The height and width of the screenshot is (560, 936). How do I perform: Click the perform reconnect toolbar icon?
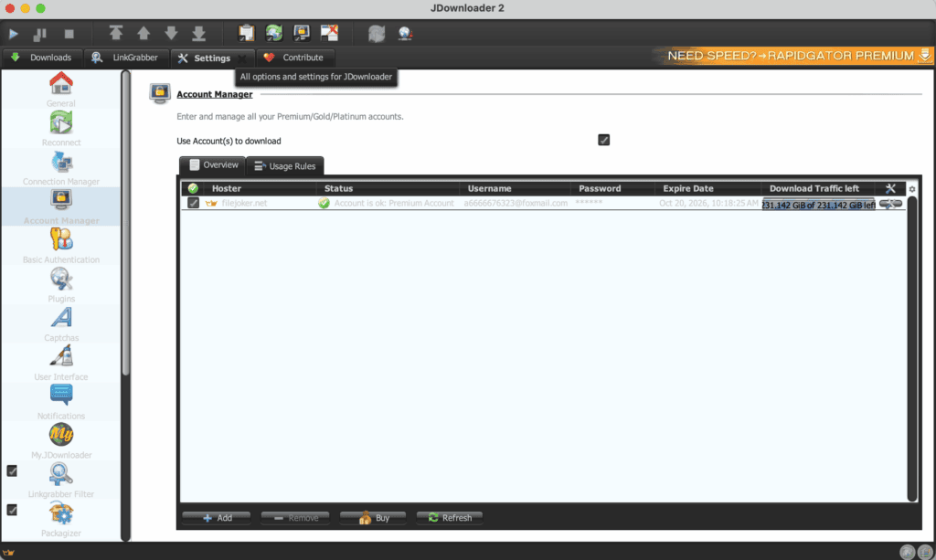[x=377, y=34]
